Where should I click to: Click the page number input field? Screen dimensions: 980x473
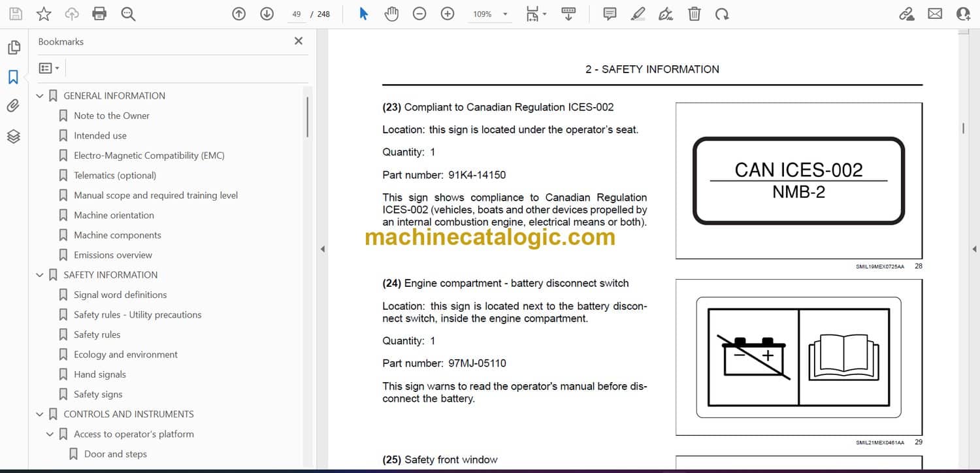[297, 14]
